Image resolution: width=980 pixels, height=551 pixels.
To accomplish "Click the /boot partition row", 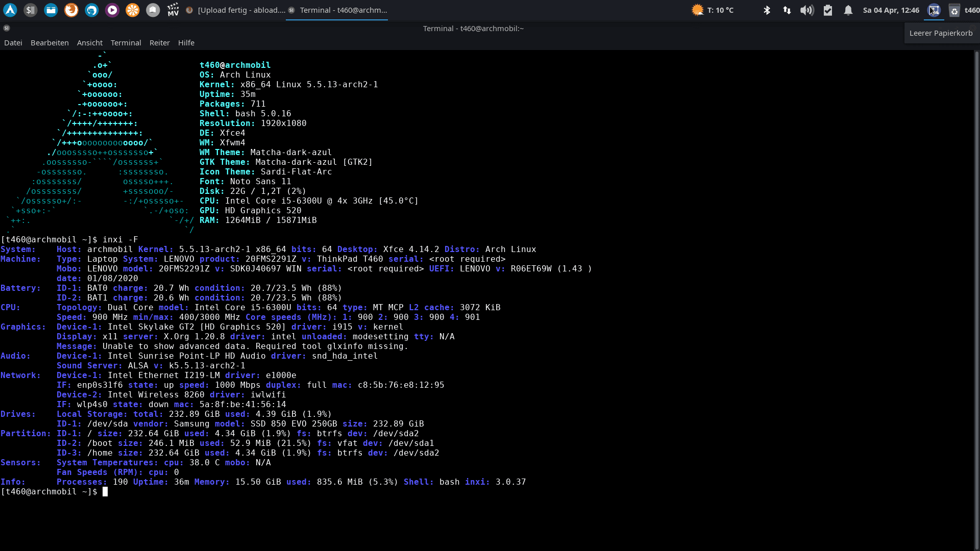I will coord(245,443).
